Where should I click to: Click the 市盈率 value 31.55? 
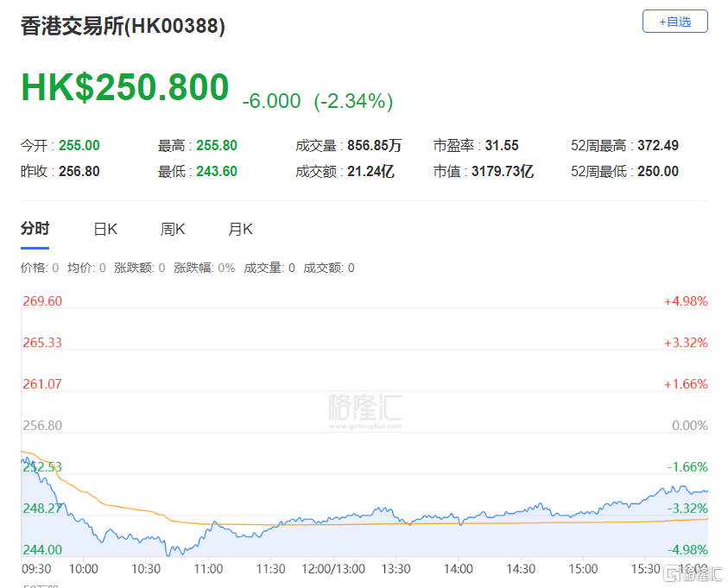click(502, 145)
